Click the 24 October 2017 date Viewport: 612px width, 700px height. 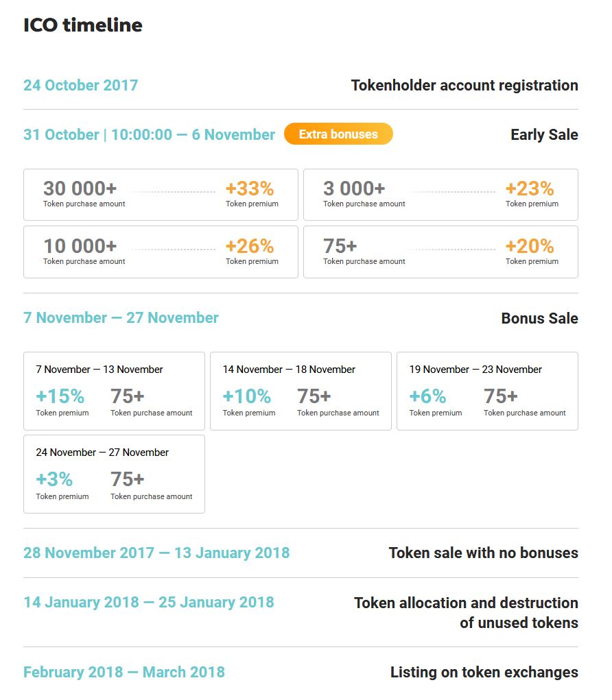pos(80,85)
